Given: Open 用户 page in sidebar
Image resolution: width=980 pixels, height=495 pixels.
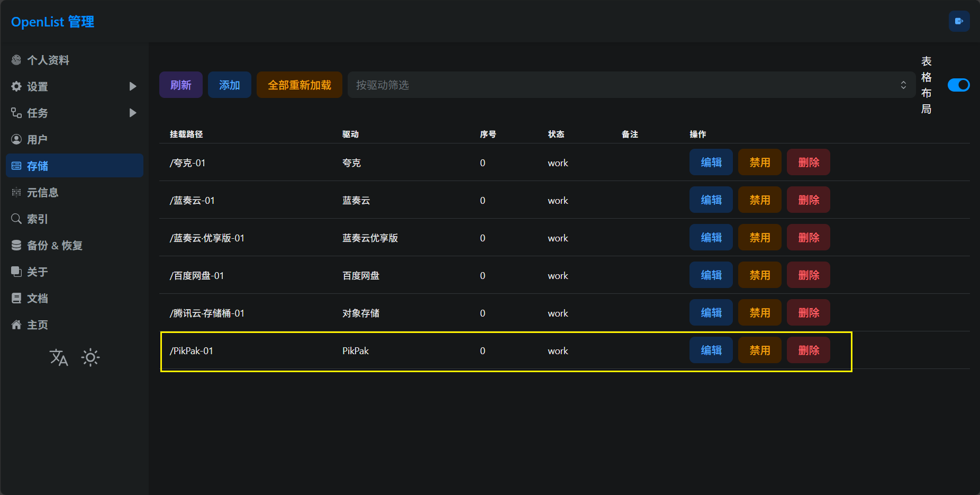Looking at the screenshot, I should 37,140.
